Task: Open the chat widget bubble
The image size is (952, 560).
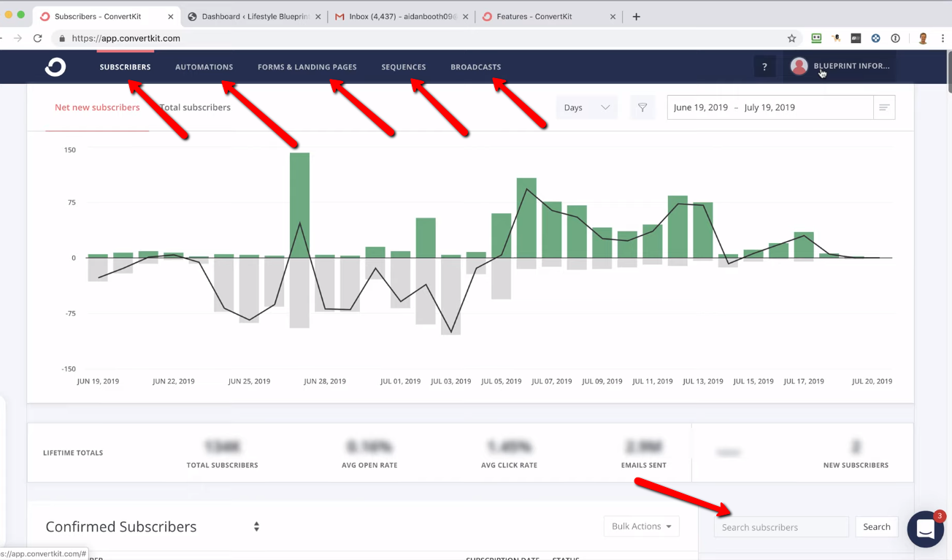Action: tap(925, 529)
